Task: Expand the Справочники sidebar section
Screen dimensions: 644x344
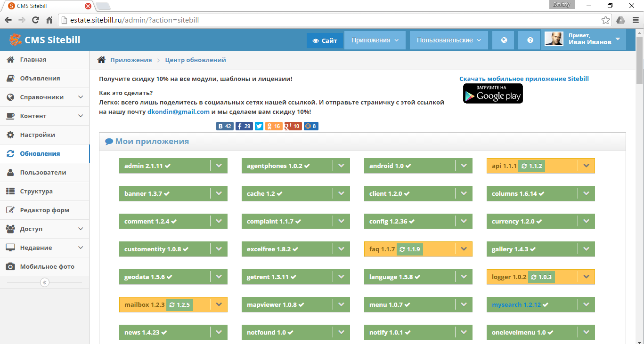Action: pos(45,97)
